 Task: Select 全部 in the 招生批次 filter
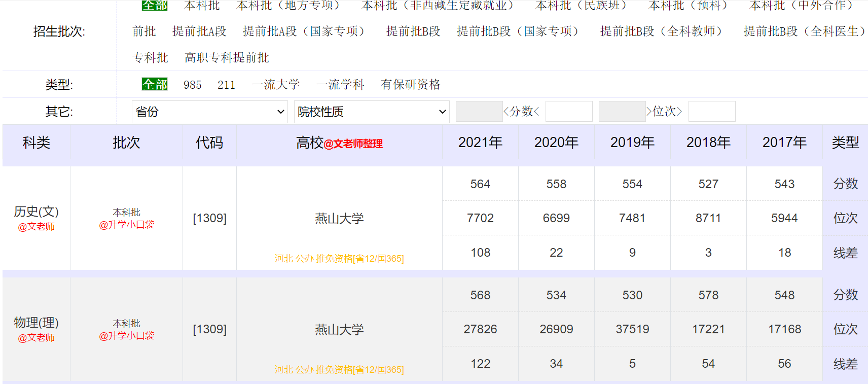[x=155, y=5]
